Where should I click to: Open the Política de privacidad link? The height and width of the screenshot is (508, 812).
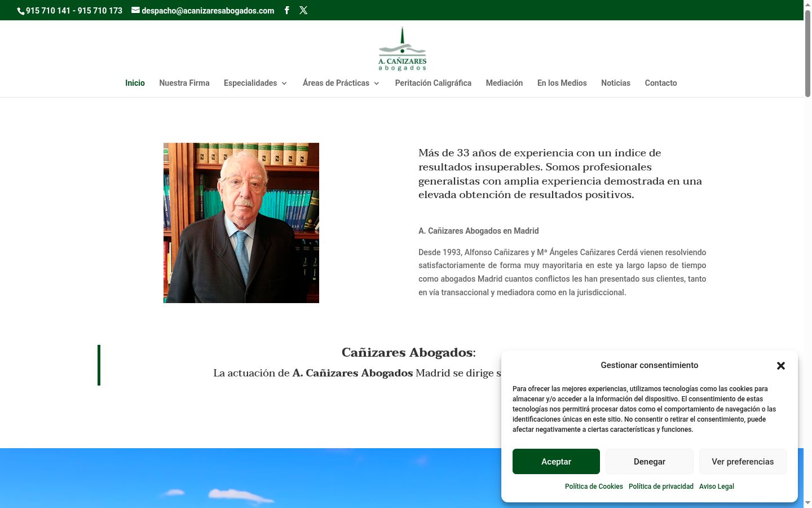point(661,487)
